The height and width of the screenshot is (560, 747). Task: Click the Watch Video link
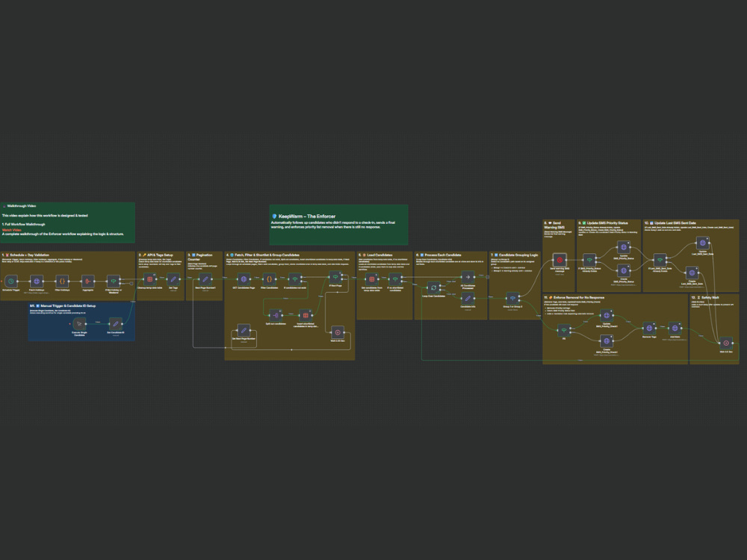(x=12, y=230)
